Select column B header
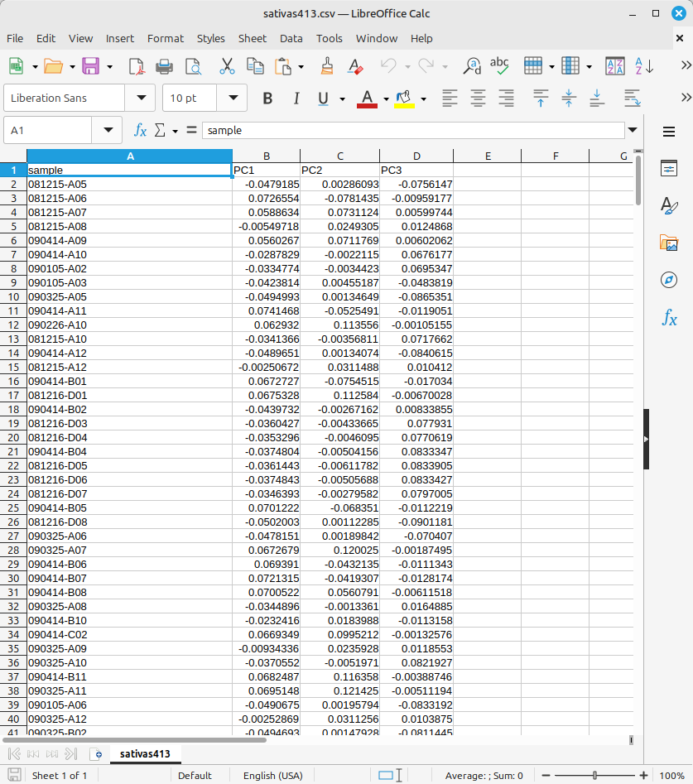 [266, 156]
